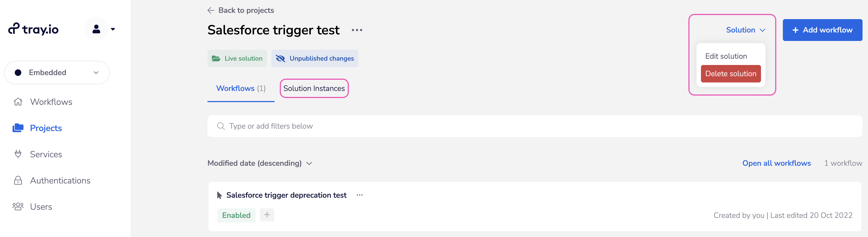
Task: Click the Unpublished changes badge
Action: tap(314, 58)
